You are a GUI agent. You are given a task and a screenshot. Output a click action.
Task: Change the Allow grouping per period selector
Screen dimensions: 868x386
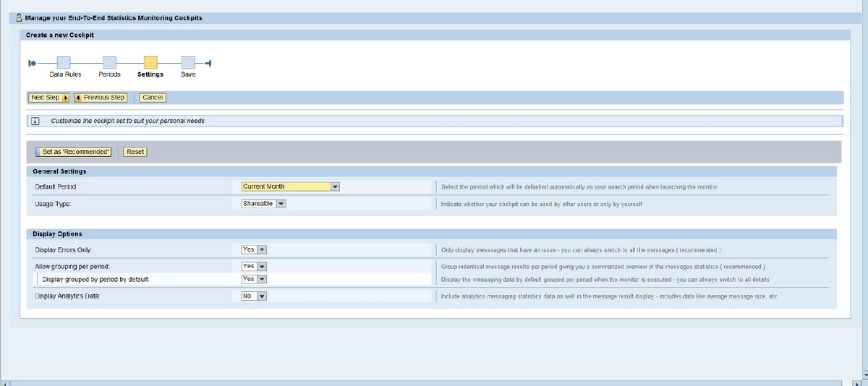pos(263,267)
